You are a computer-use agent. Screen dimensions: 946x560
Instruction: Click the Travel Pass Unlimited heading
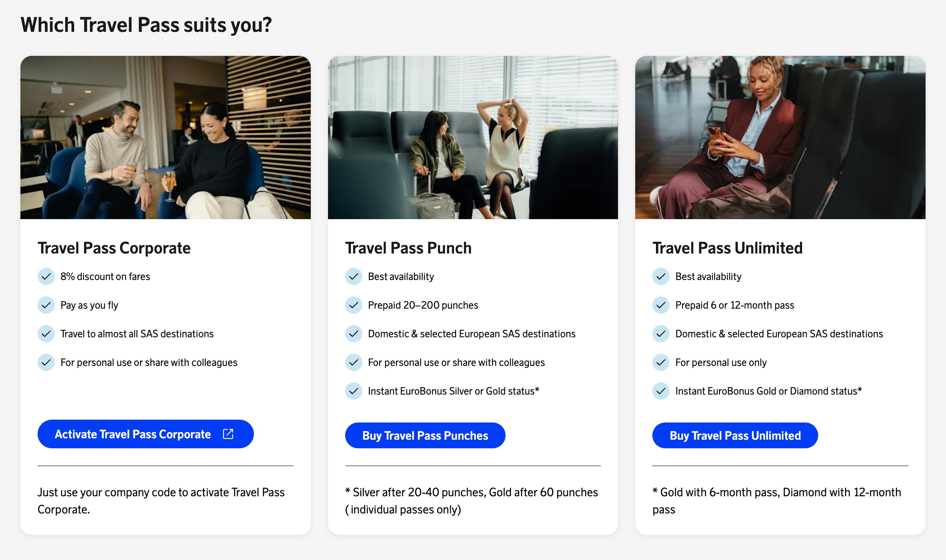point(727,248)
